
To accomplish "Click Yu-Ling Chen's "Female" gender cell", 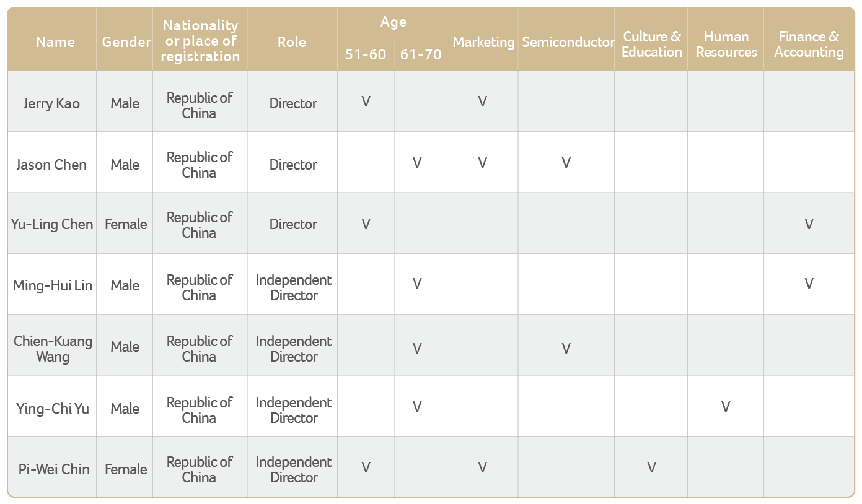I will pyautogui.click(x=126, y=224).
